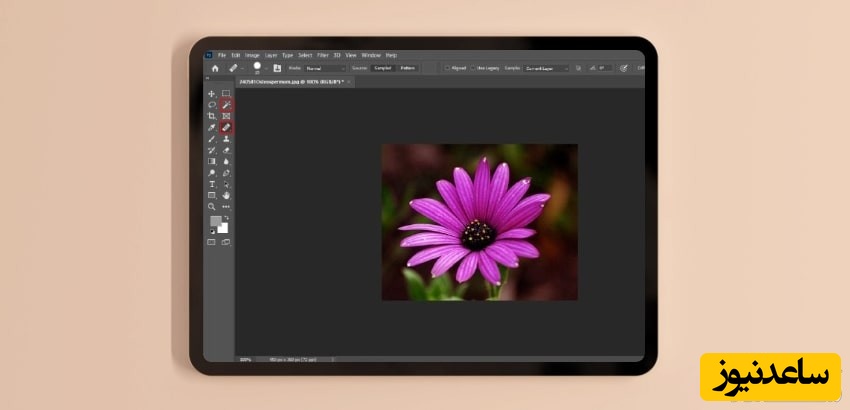Screen dimensions: 850x410
Task: Select the Move tool
Action: 211,94
